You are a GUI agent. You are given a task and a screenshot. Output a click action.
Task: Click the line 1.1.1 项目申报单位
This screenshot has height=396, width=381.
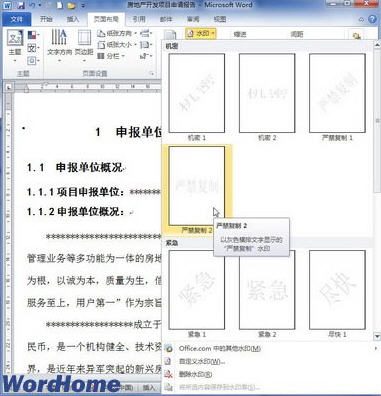pyautogui.click(x=94, y=192)
